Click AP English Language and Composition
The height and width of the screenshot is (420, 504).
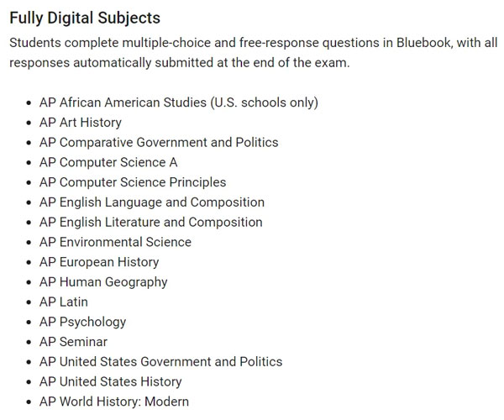click(152, 202)
